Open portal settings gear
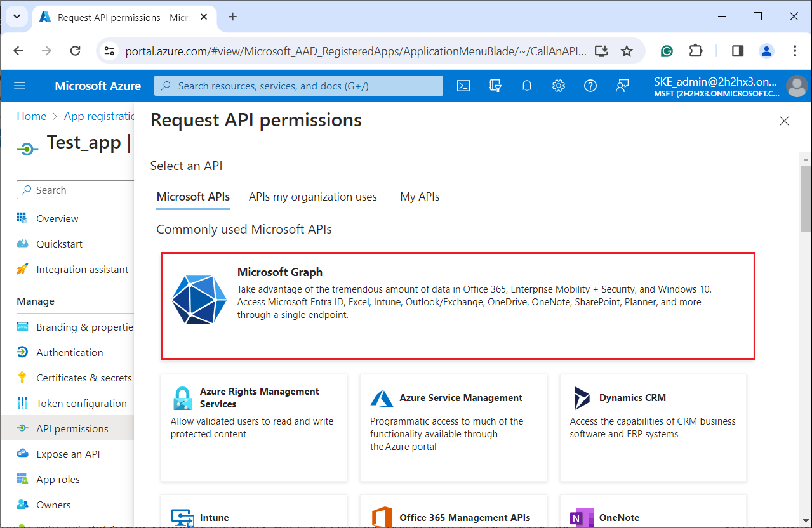The width and height of the screenshot is (812, 528). [x=559, y=86]
